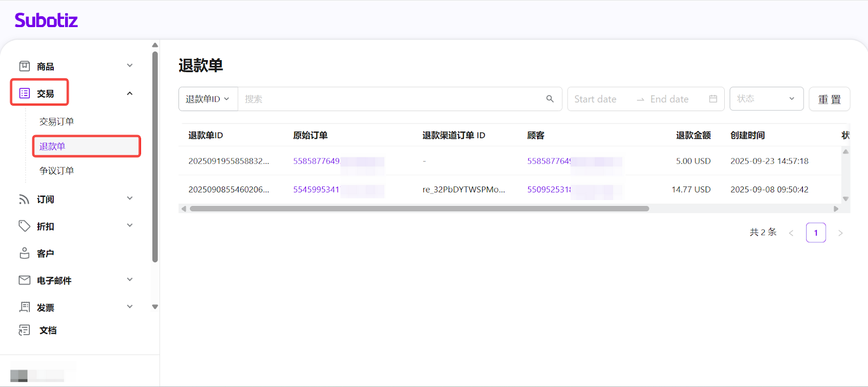
Task: Click the 发票 invoice icon
Action: click(24, 307)
